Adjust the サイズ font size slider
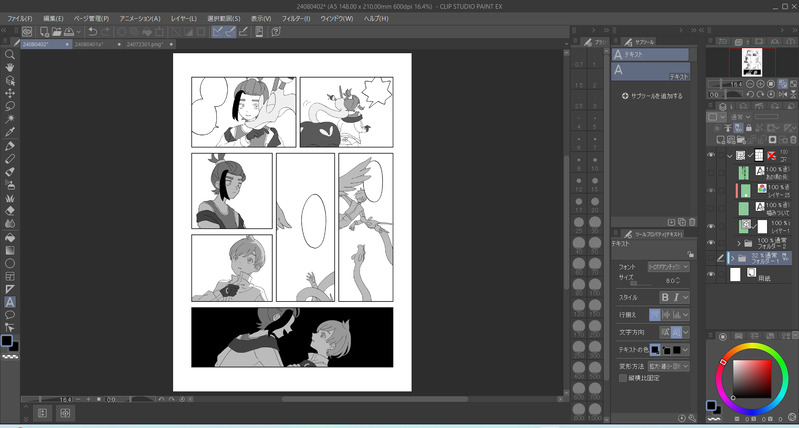This screenshot has width=799, height=428. [x=641, y=284]
